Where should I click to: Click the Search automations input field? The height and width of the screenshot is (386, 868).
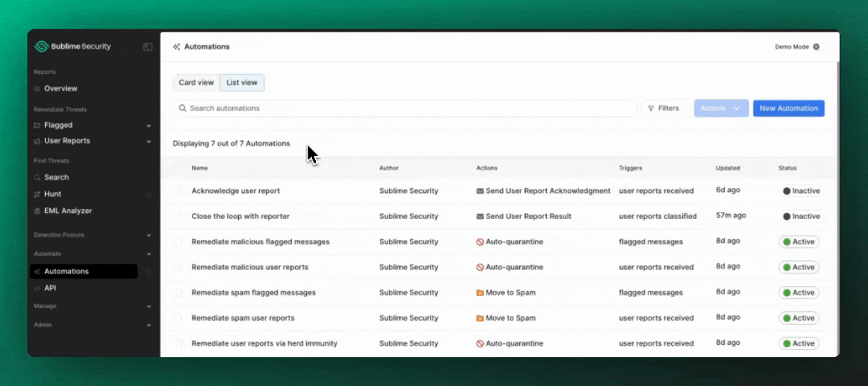tap(404, 109)
